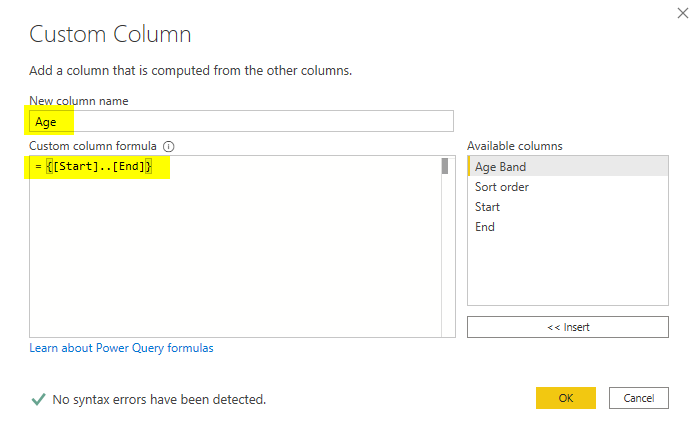
Task: Click the New column name label
Action: 79,100
